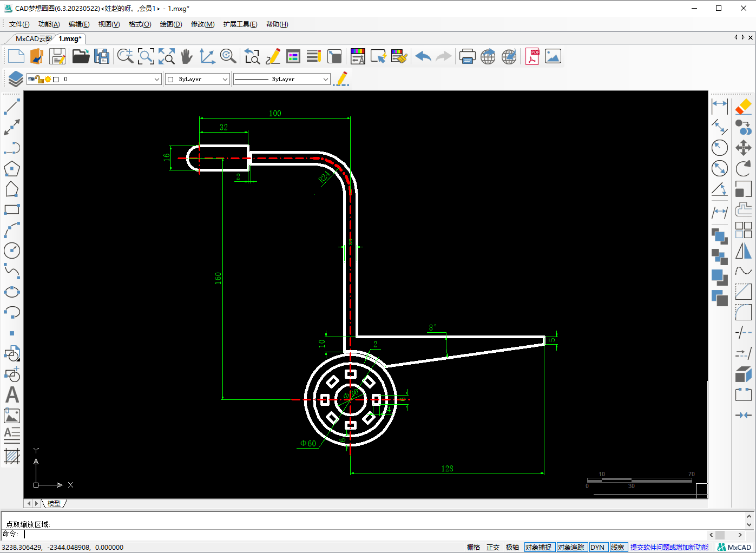Redo the undone action
The height and width of the screenshot is (553, 756).
coord(444,56)
